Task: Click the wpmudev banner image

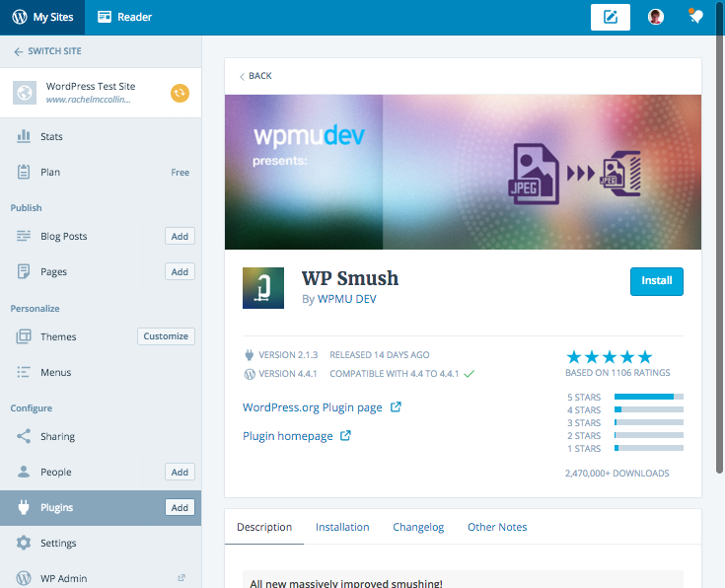Action: pos(463,172)
